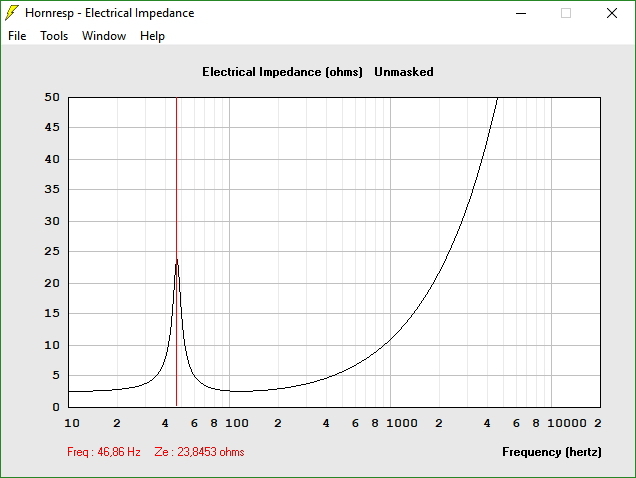Open the Window menu

(x=104, y=36)
